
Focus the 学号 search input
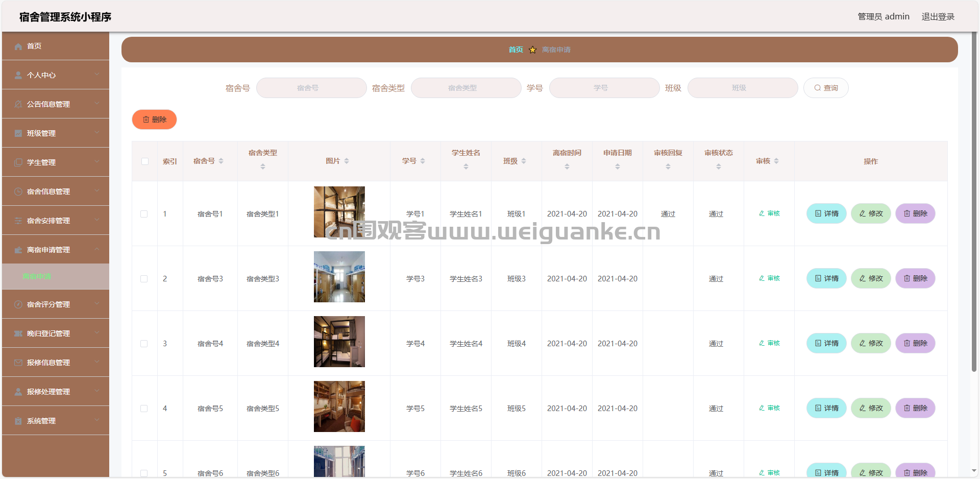604,88
